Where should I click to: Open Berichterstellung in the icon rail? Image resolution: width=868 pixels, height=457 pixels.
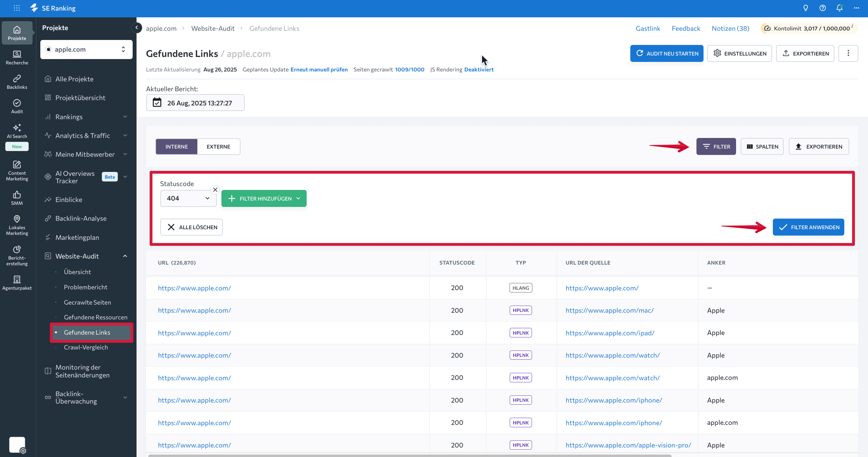tap(17, 256)
